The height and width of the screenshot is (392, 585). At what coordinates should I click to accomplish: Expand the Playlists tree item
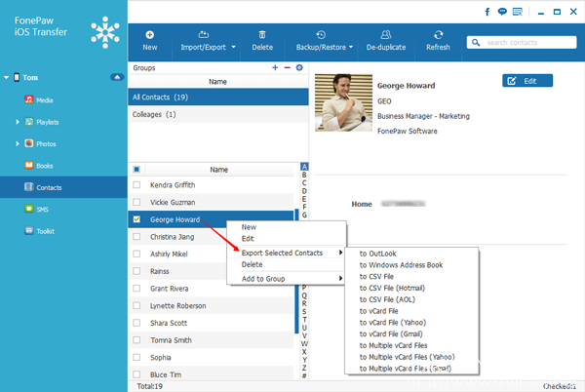[x=18, y=122]
